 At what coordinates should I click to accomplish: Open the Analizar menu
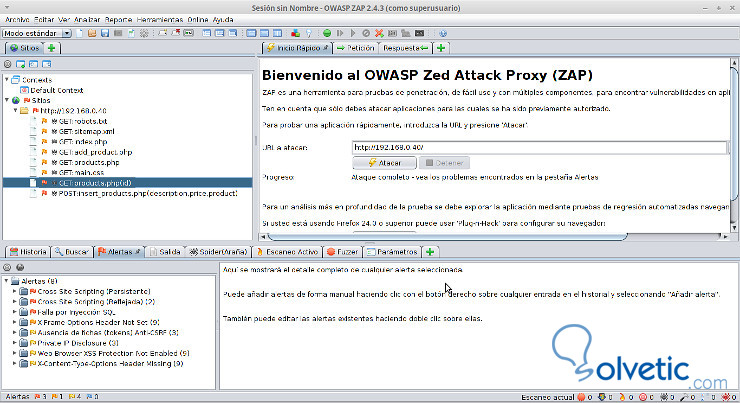point(87,19)
